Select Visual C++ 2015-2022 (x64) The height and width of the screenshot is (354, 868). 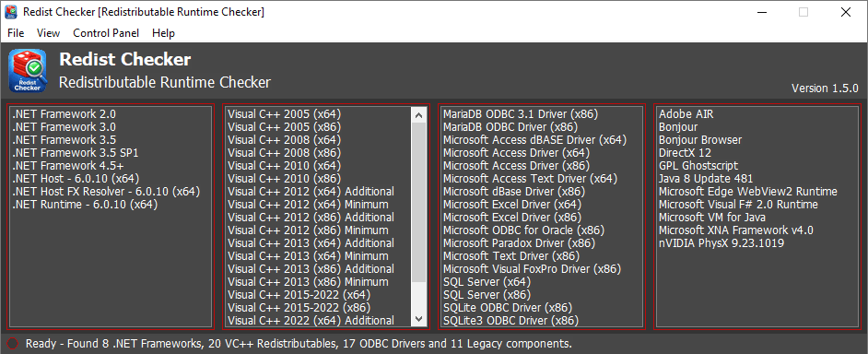point(299,295)
